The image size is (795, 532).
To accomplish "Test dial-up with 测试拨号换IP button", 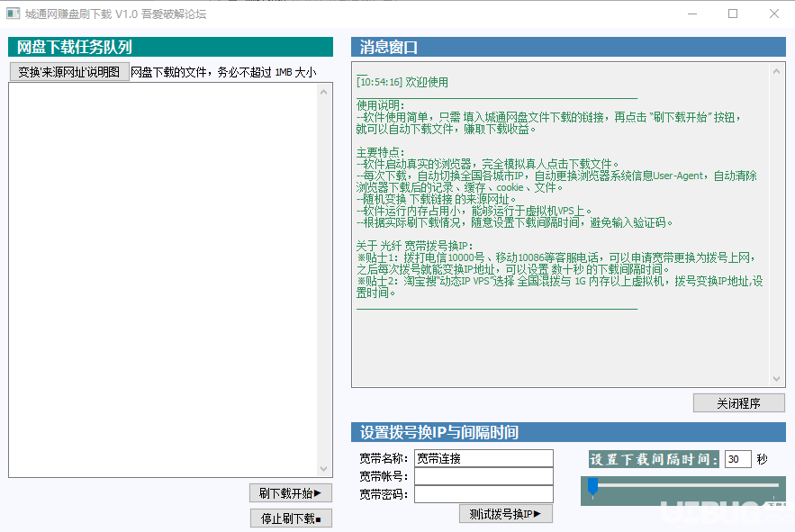I will [x=505, y=514].
